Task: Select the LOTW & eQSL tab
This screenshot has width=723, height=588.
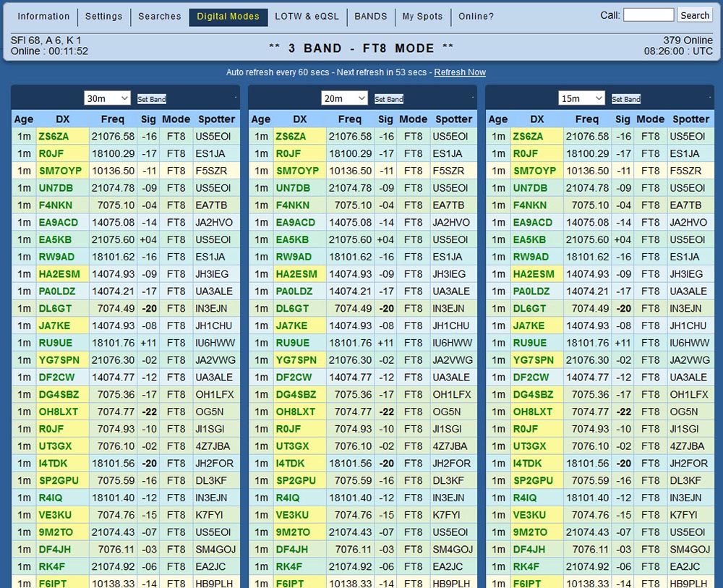Action: pyautogui.click(x=307, y=17)
